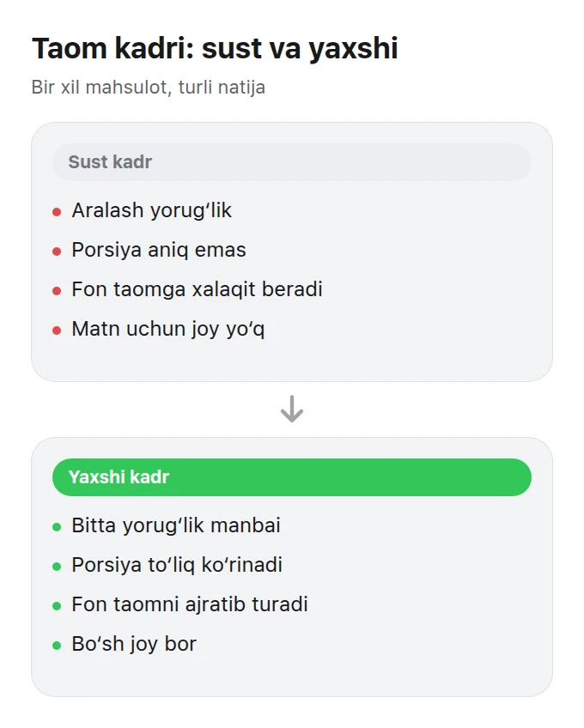Select the green bullet beside Bitta yorug'lik manbai

coord(57,527)
